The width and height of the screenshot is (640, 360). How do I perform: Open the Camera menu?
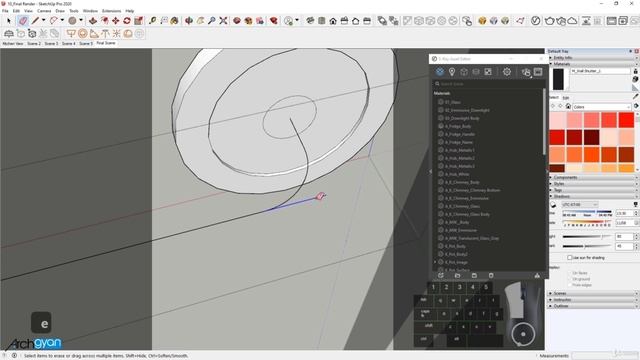click(44, 11)
